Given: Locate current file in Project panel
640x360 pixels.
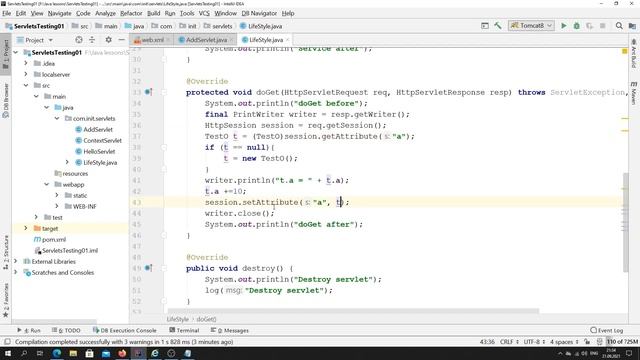Looking at the screenshot, I should 79,40.
